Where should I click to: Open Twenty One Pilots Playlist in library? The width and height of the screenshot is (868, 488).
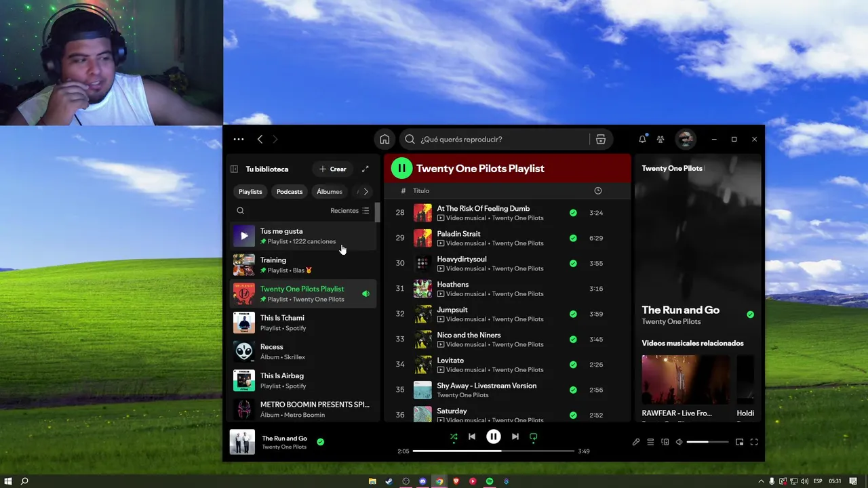(x=303, y=294)
